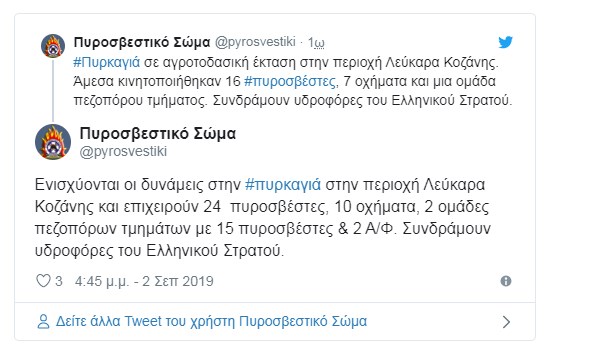Open the #Πυρκαγιά hashtag in the parent tweet
Image resolution: width=605 pixels, height=360 pixels.
pos(106,62)
